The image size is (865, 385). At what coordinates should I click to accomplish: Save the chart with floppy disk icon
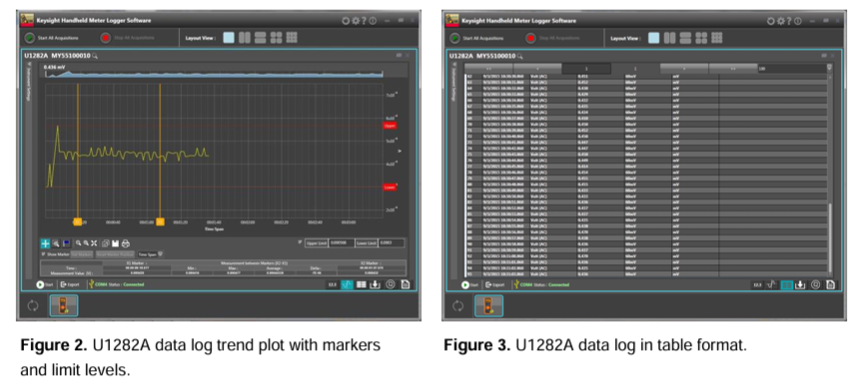(x=115, y=243)
